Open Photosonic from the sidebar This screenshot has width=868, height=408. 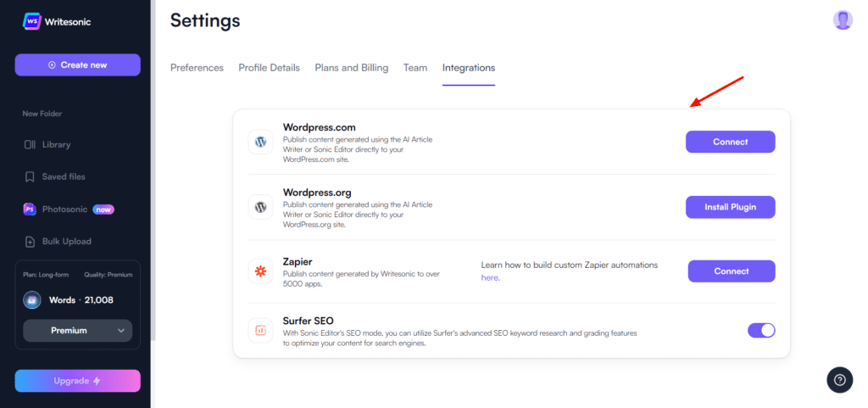(66, 209)
